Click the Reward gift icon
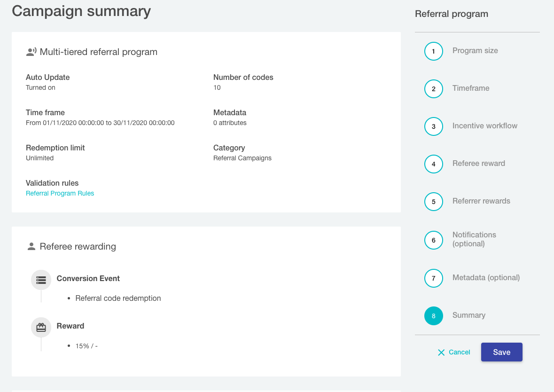Image resolution: width=554 pixels, height=392 pixels. (x=41, y=327)
